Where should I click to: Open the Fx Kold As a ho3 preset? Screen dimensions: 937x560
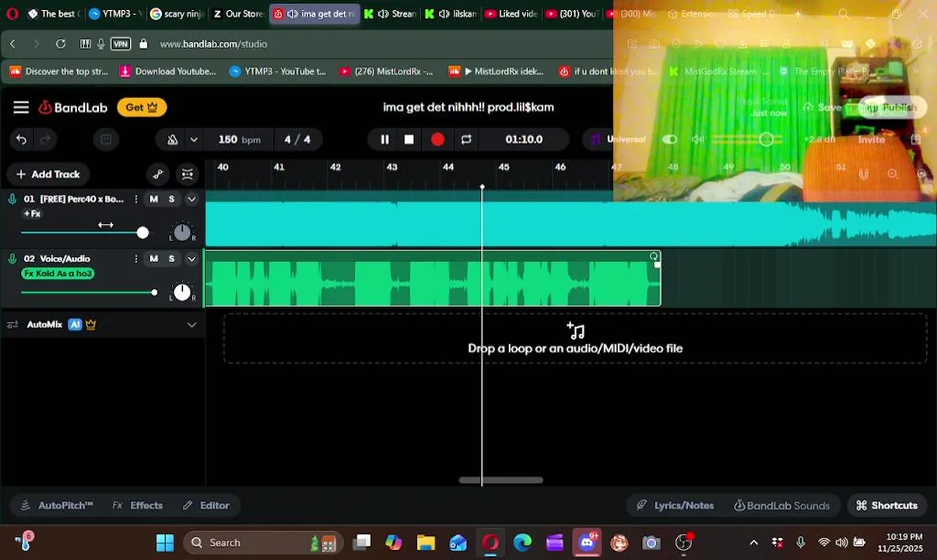[x=58, y=274]
